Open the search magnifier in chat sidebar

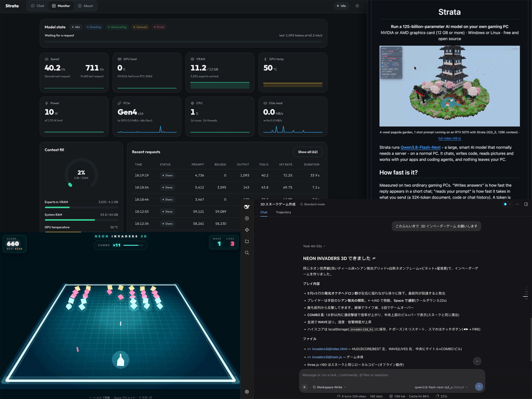click(x=247, y=253)
